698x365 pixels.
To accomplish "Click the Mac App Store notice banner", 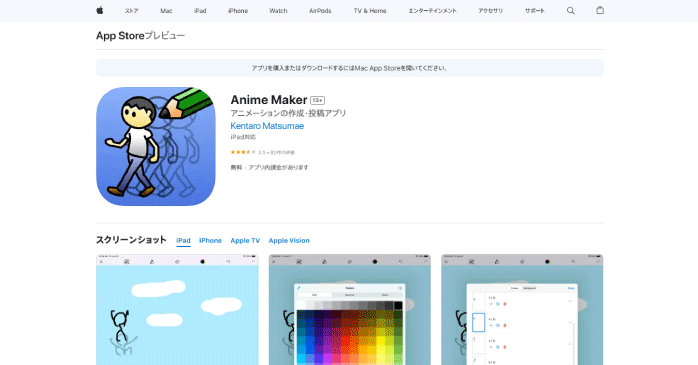I will tap(350, 68).
